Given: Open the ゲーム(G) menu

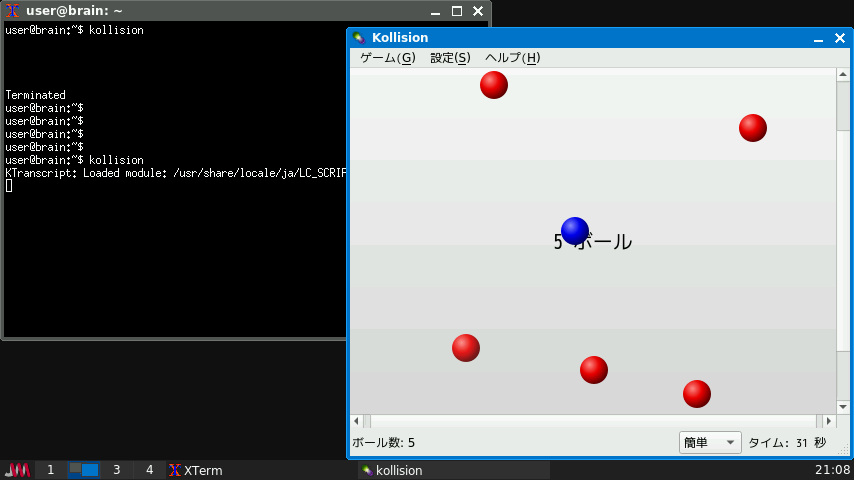Looking at the screenshot, I should click(x=387, y=58).
